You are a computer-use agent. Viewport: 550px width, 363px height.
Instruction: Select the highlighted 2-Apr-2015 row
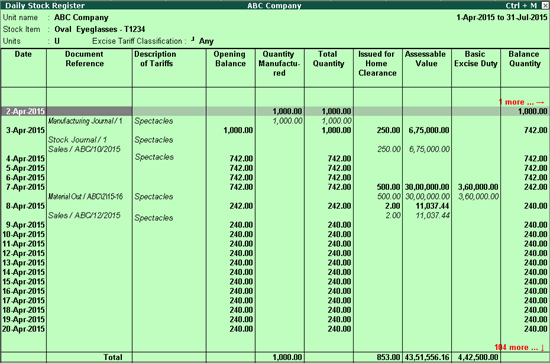click(x=275, y=111)
